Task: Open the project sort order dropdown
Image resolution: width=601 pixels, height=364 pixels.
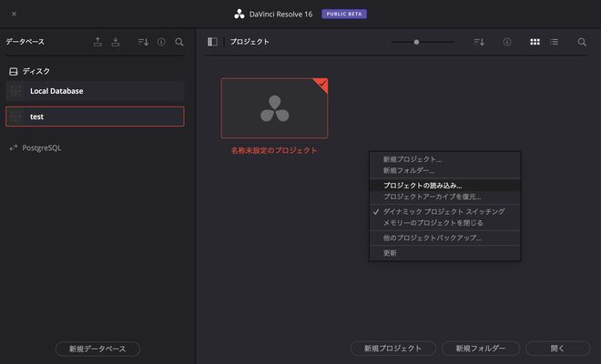Action: (479, 42)
